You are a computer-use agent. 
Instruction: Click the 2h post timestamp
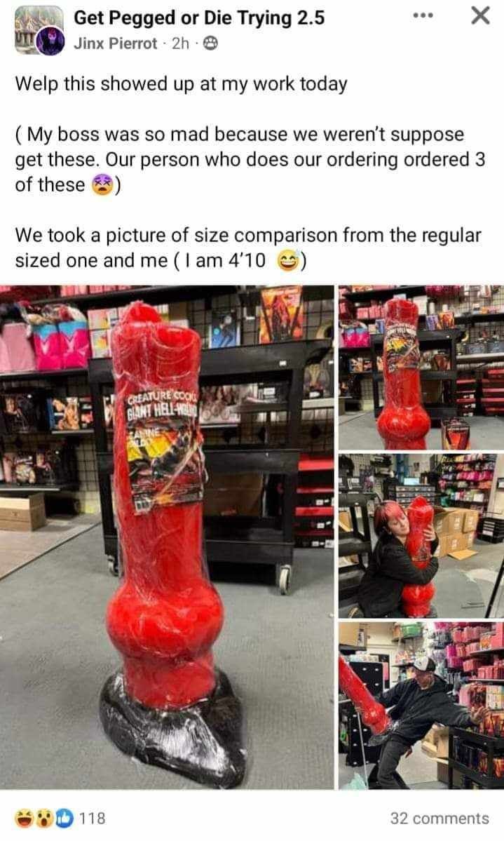tap(181, 43)
